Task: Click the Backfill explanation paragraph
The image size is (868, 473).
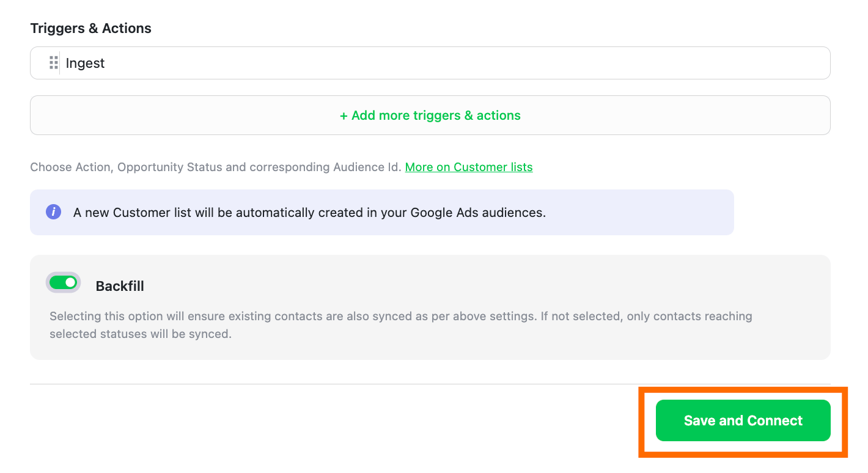Action: point(400,325)
